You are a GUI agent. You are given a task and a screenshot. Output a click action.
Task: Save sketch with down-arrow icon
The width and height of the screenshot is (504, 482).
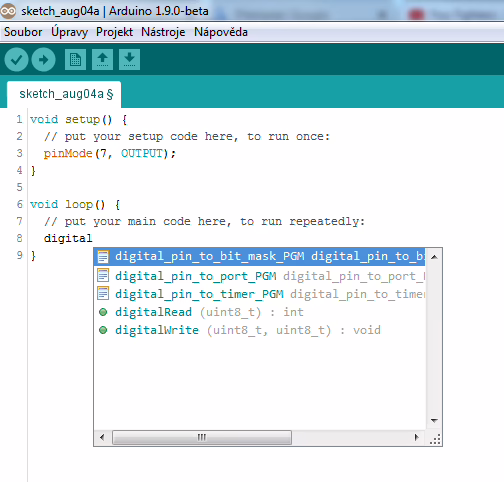129,60
